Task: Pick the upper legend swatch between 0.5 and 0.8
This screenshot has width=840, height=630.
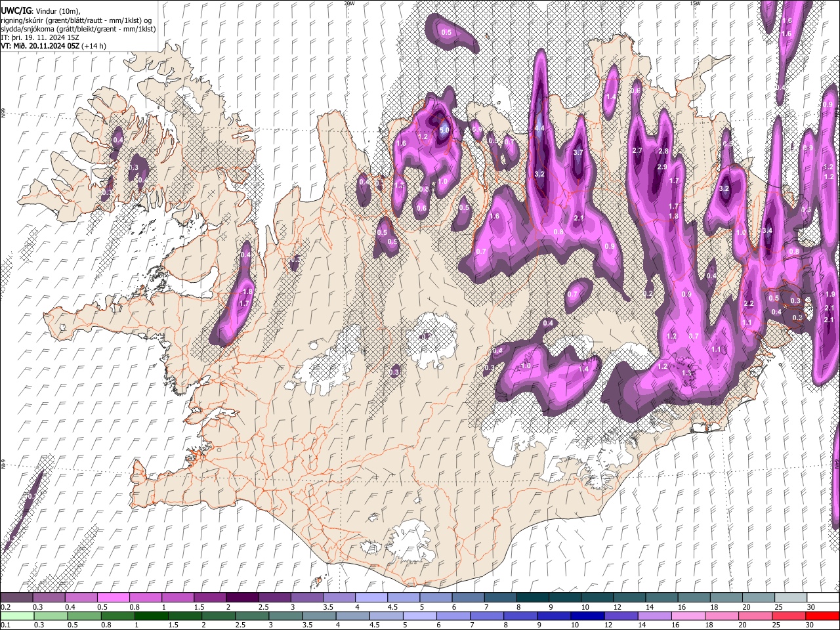Action: [x=114, y=598]
